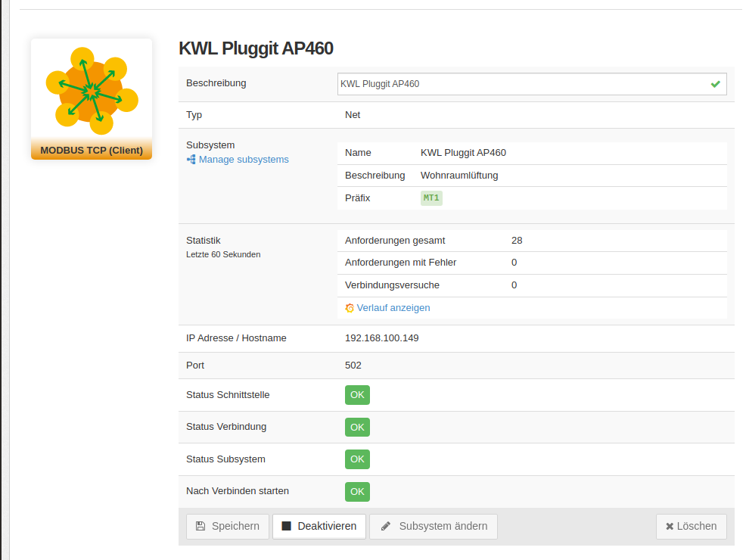
Task: Click the Präfix label
Action: point(357,198)
